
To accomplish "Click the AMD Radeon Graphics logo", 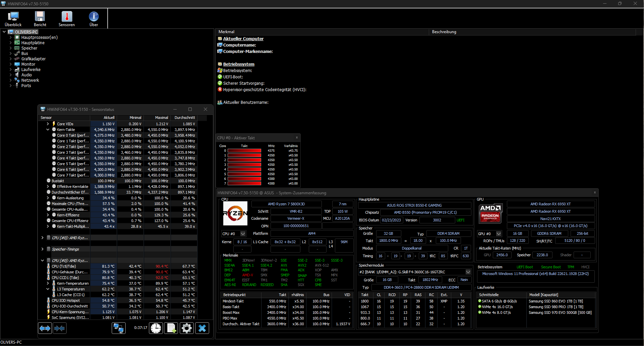I will [490, 213].
